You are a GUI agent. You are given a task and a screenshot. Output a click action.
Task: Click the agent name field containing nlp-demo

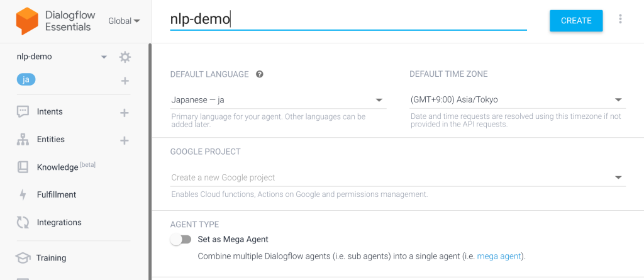pos(348,20)
